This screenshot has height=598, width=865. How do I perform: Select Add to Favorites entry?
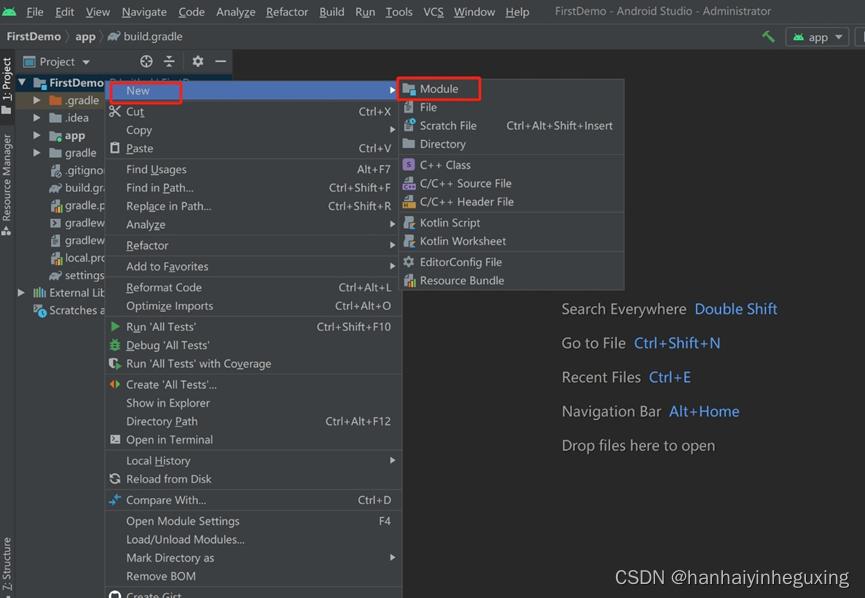253,266
